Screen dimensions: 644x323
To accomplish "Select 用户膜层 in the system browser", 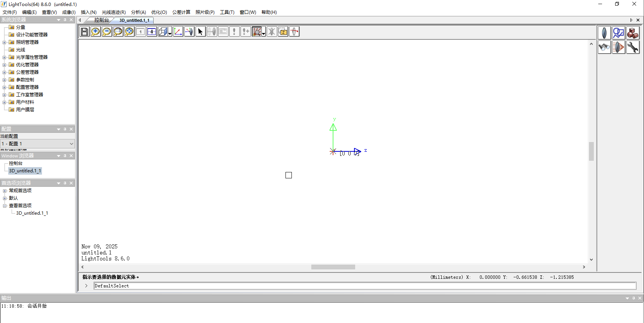I will pos(25,110).
